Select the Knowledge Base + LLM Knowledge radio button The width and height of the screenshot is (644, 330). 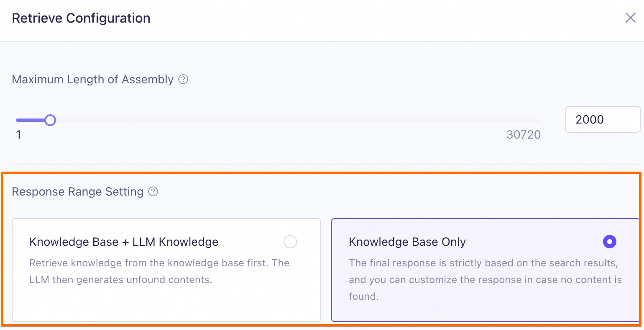pos(290,242)
